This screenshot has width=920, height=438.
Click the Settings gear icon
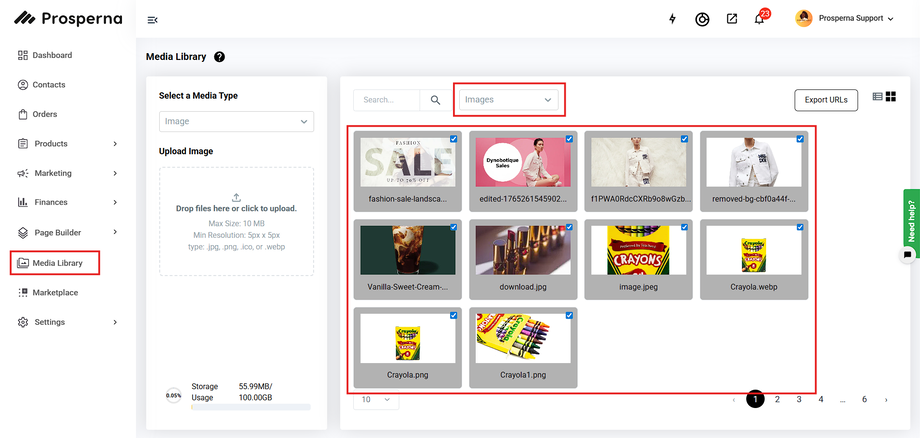[23, 322]
